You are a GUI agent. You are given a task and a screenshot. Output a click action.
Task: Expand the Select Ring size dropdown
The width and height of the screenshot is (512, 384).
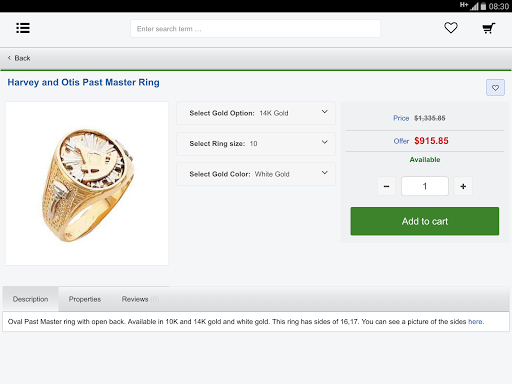click(256, 144)
